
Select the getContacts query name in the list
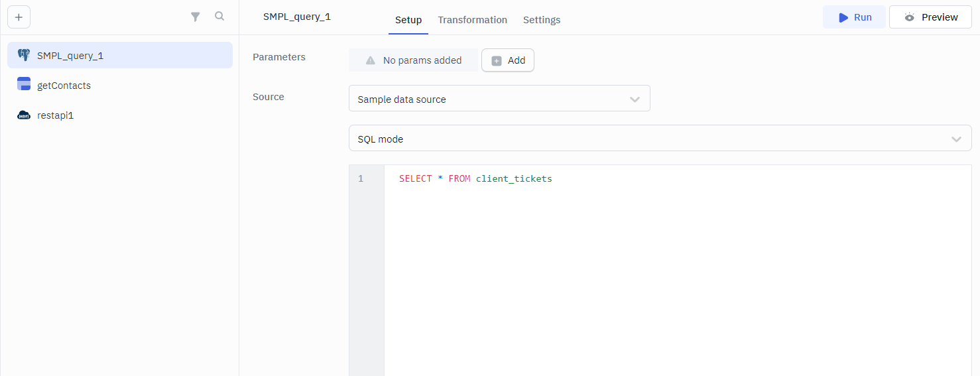pyautogui.click(x=64, y=86)
